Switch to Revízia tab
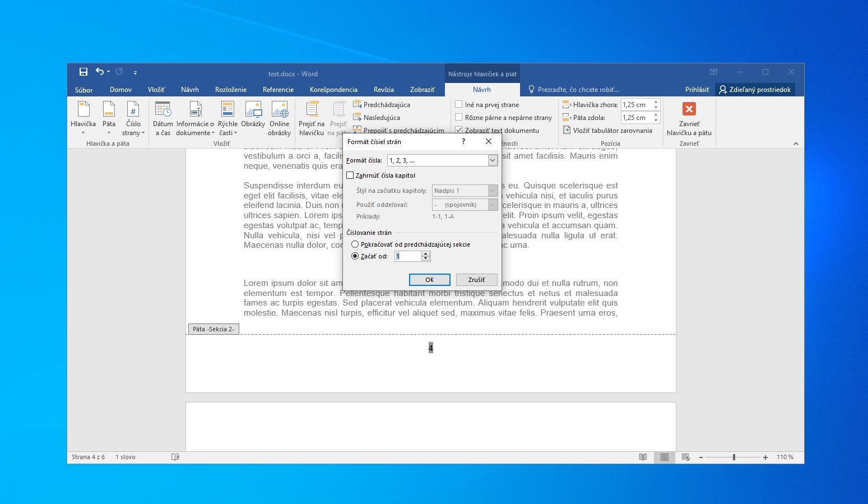Viewport: 868px width, 504px height. tap(384, 89)
